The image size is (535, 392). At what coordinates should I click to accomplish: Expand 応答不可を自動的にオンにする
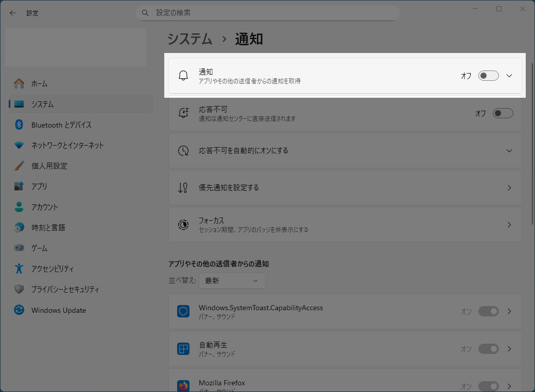coord(509,151)
